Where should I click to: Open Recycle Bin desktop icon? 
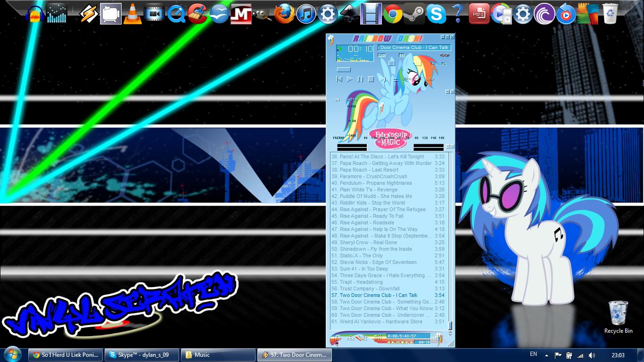(618, 317)
